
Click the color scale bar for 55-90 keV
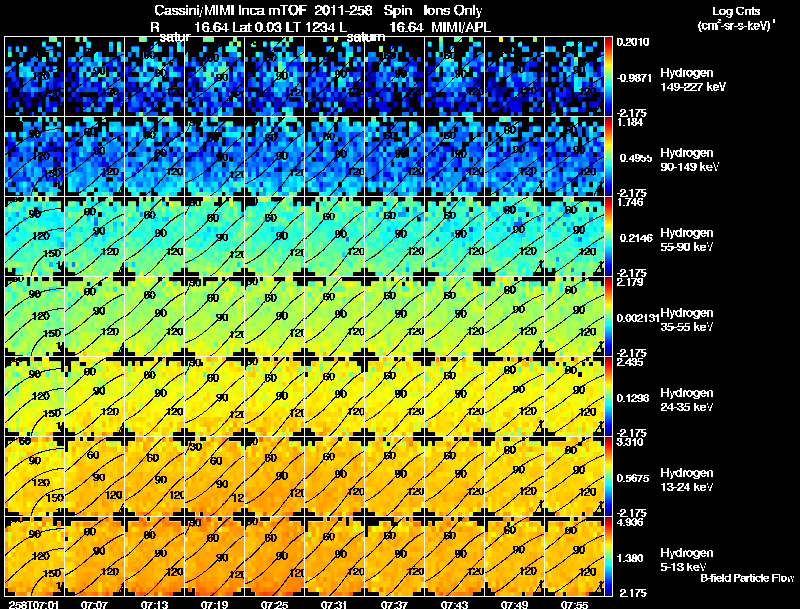pos(608,237)
